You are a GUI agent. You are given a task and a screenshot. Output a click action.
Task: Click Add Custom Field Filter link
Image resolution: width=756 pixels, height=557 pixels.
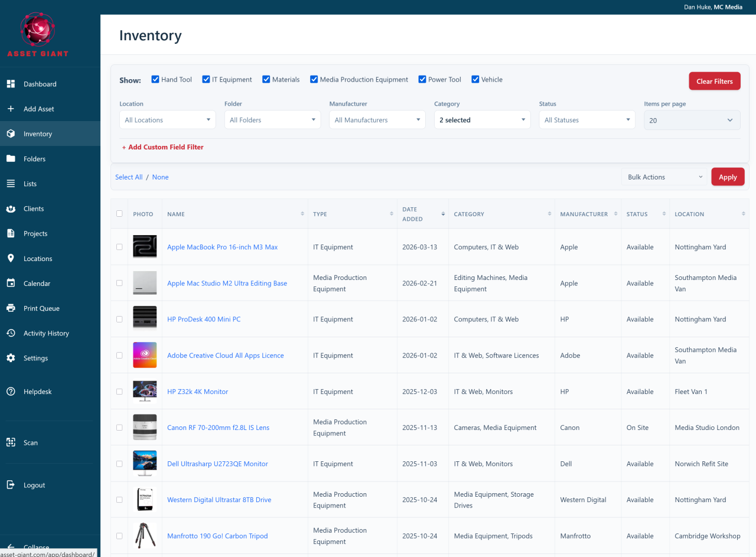pos(162,147)
